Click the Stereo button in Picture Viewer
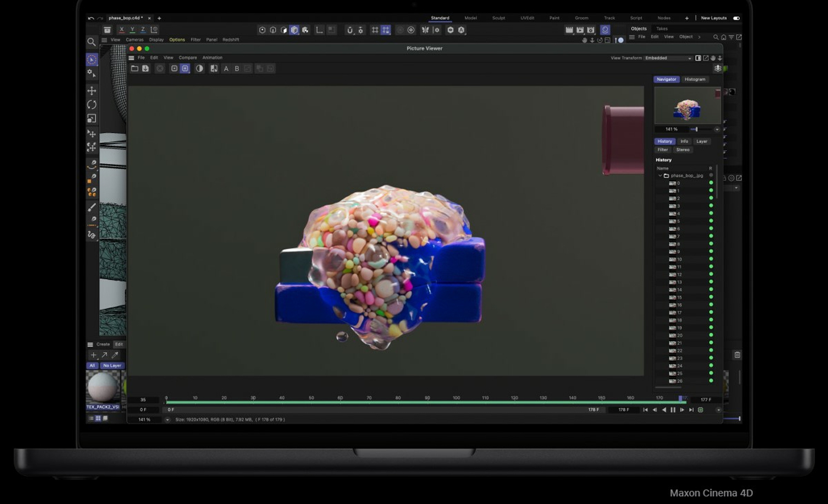The width and height of the screenshot is (828, 504). [x=683, y=149]
